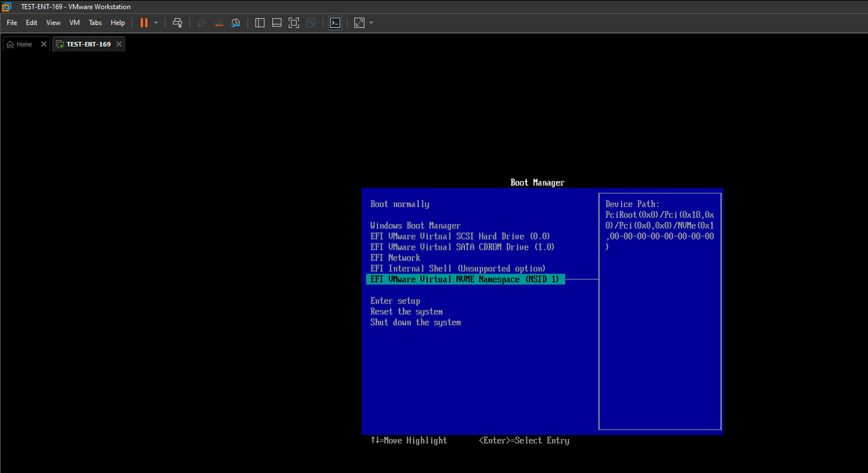
Task: Open the VM menu
Action: [75, 22]
